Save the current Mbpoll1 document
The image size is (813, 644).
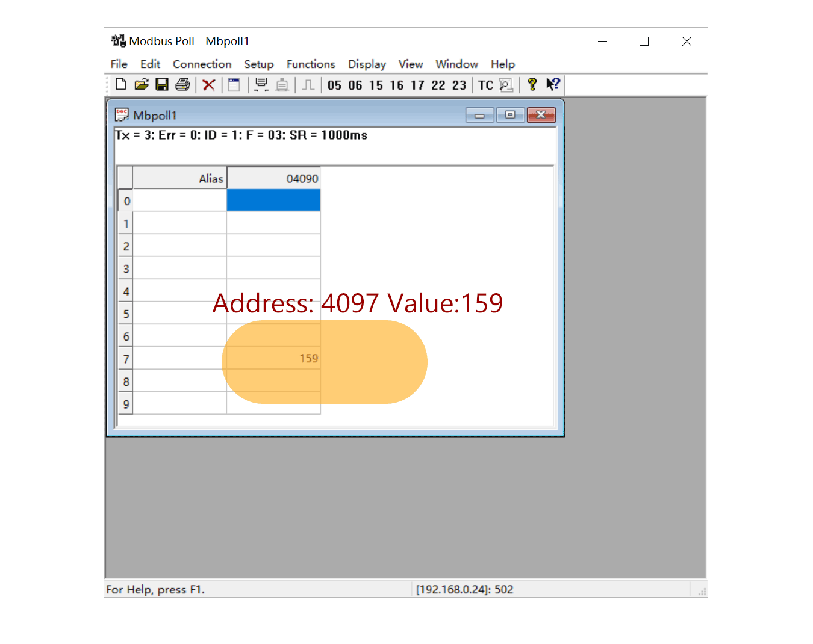161,84
